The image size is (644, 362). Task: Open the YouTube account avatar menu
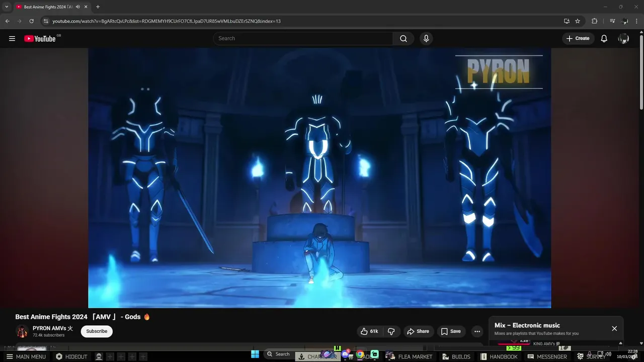tap(623, 38)
